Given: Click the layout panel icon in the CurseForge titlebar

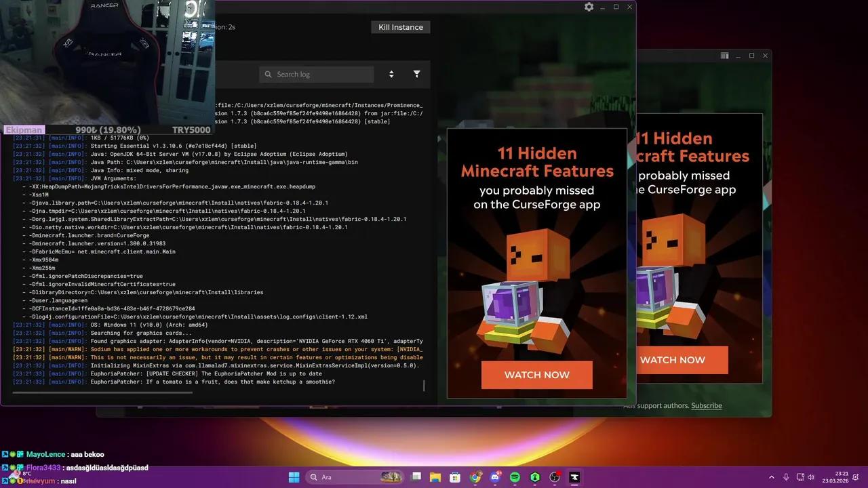Looking at the screenshot, I should coord(724,56).
